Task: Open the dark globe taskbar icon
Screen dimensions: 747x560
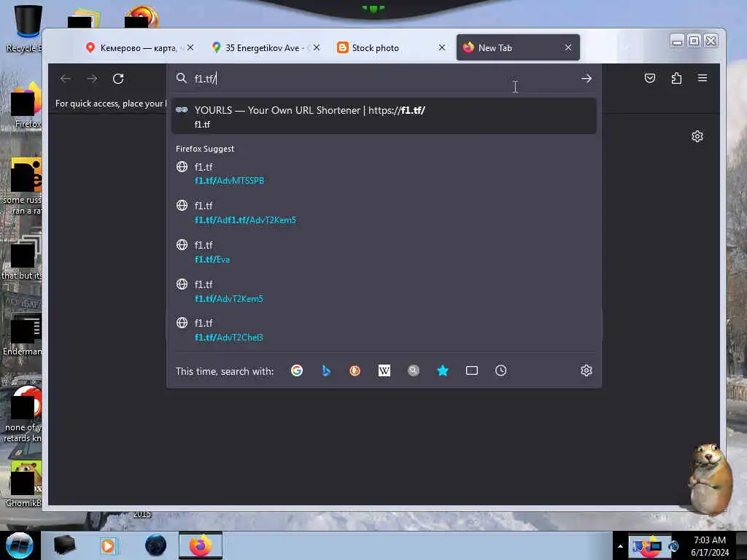Action: point(155,545)
